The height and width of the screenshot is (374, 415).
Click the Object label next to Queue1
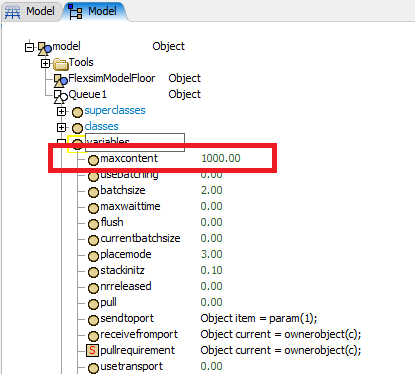tap(184, 94)
